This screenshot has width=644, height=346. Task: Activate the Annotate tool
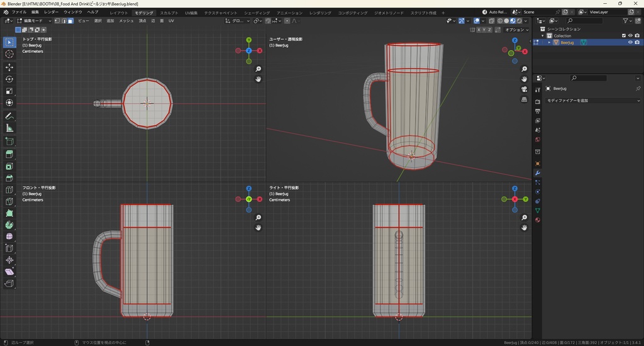pyautogui.click(x=9, y=116)
